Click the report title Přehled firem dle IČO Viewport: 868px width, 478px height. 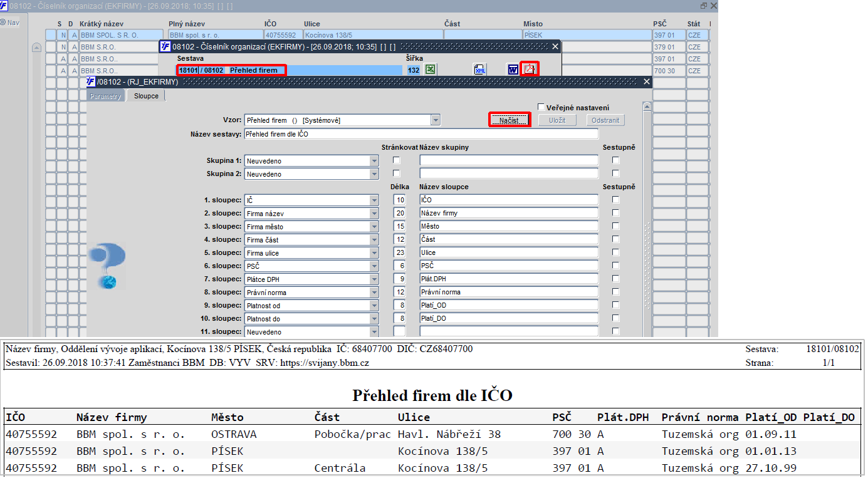click(432, 395)
